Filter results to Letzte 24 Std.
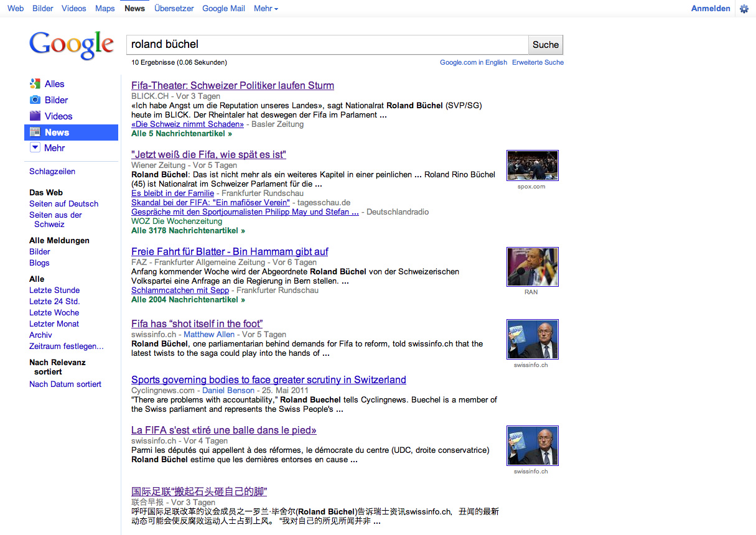 coord(54,302)
